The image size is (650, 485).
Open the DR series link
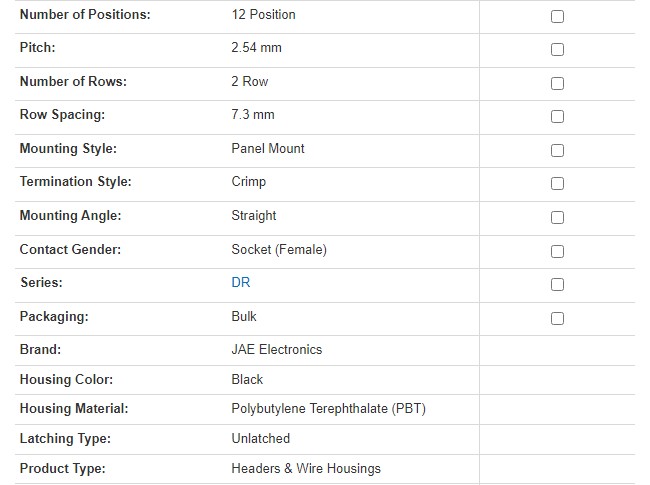(240, 282)
